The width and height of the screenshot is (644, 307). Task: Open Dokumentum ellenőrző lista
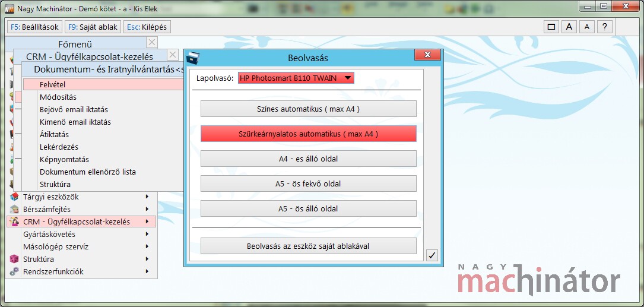(x=103, y=172)
